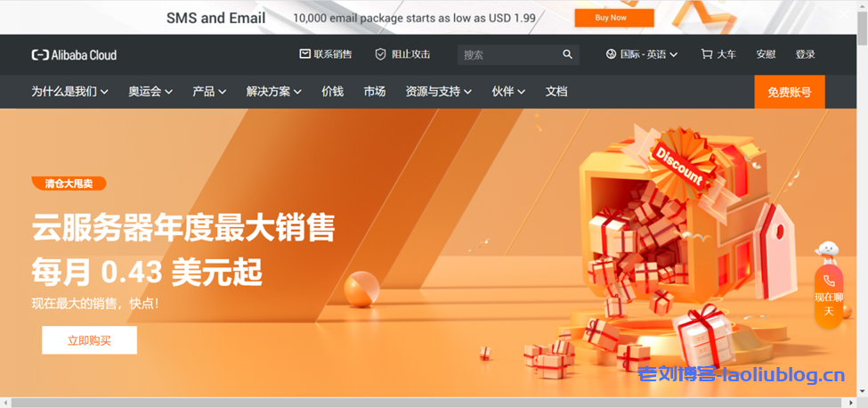Open the 产品 dropdown menu
Screen dimensions: 868x408
click(209, 92)
